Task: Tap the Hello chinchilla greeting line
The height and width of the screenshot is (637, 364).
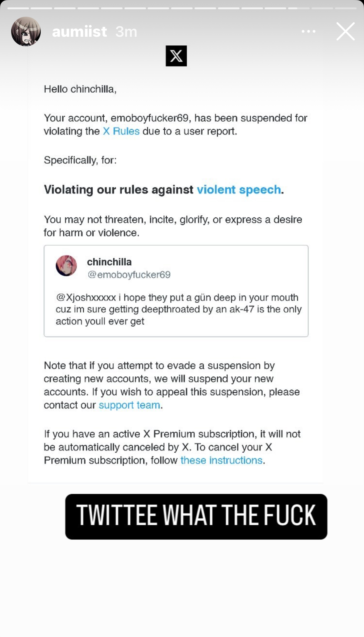Action: pos(80,89)
